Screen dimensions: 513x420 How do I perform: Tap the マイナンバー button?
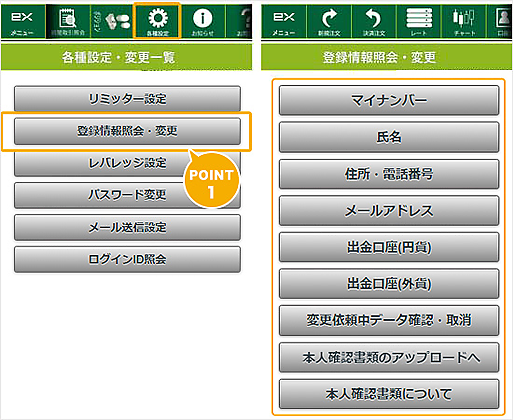[388, 100]
